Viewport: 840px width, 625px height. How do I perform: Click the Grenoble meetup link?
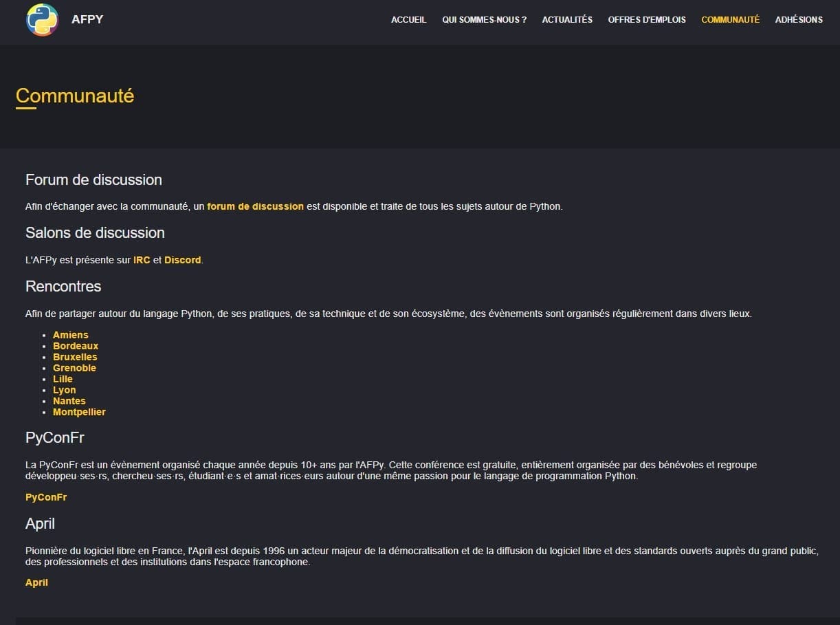pyautogui.click(x=74, y=368)
